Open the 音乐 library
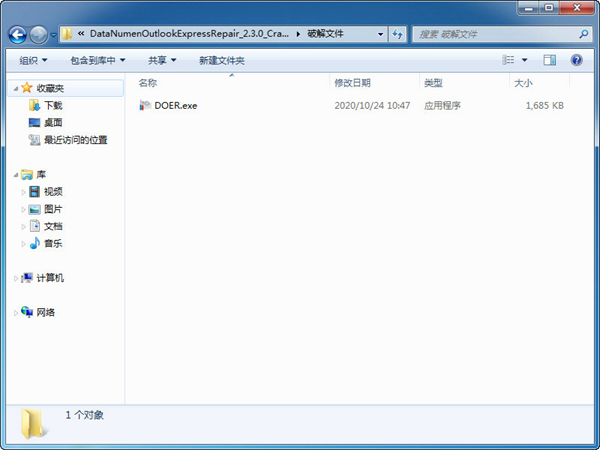This screenshot has width=600, height=450. 53,244
